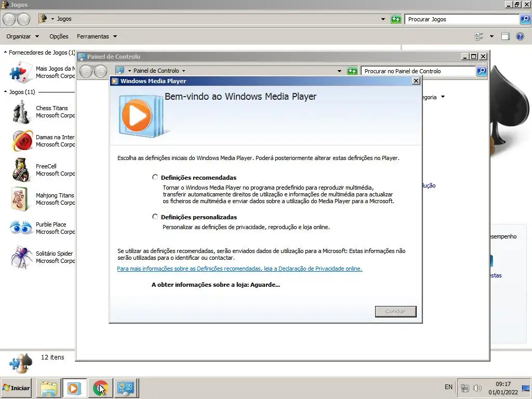Maximize the Painel de Controlo window
This screenshot has height=399, width=532.
point(474,56)
